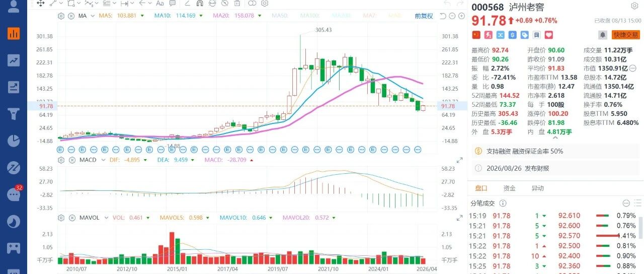This screenshot has height=274, width=644.
Task: Open the MA5 green dropdown arrow
Action: pos(142,16)
